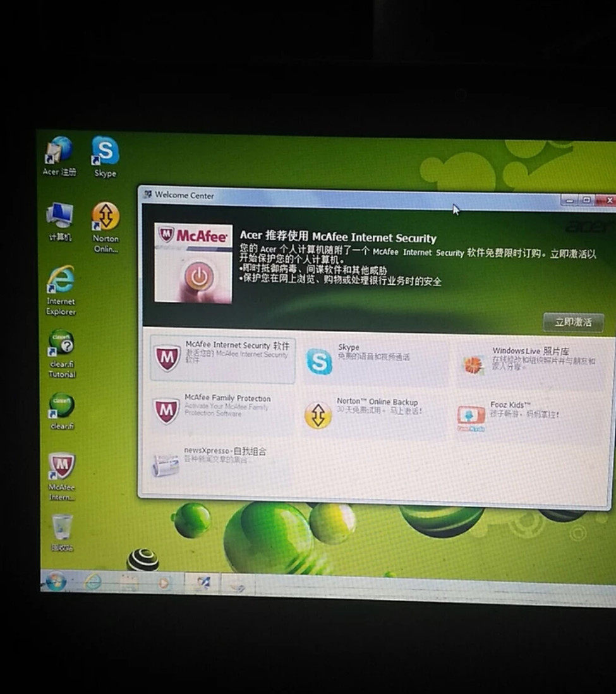Click the newsXpresso newspaper icon
The width and height of the screenshot is (616, 694).
pyautogui.click(x=166, y=465)
